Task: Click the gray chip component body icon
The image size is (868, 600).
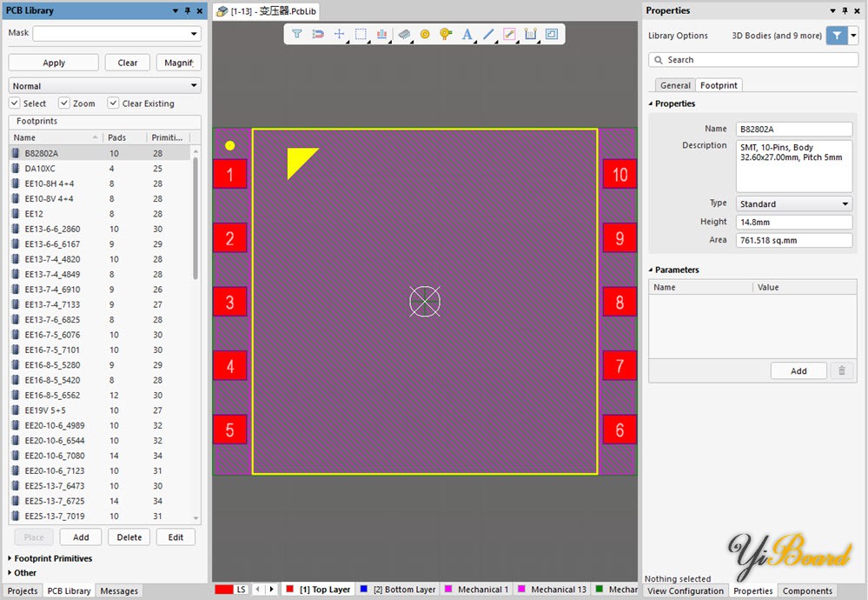Action: 404,35
